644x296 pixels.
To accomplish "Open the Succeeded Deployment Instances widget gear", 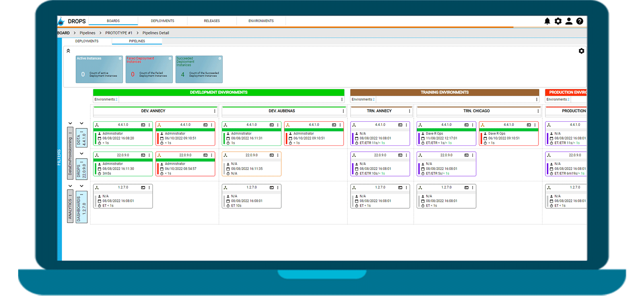I will (x=220, y=58).
